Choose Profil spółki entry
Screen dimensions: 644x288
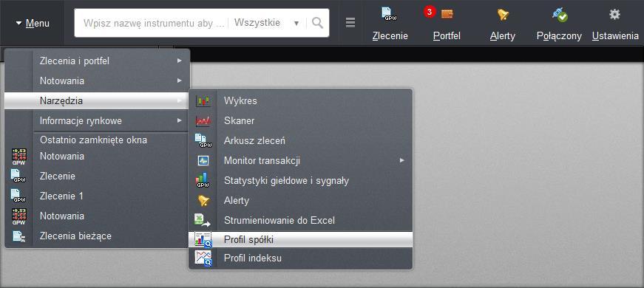[x=301, y=239]
